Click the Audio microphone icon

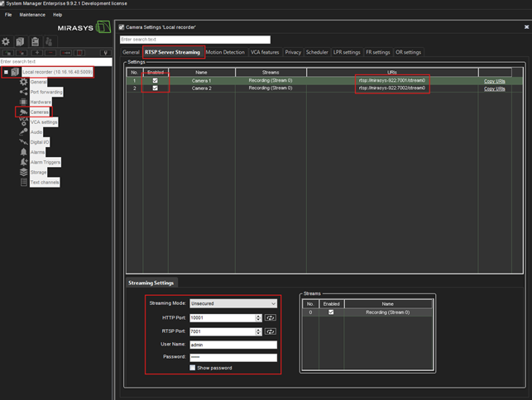[x=23, y=132]
